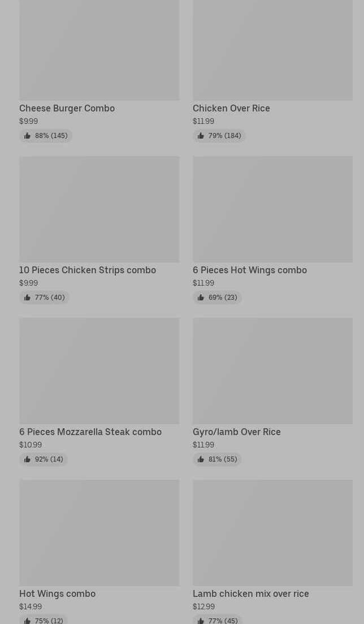Click thumbs-up icon under Hot Wings combo
This screenshot has height=624, width=364.
coord(27,621)
